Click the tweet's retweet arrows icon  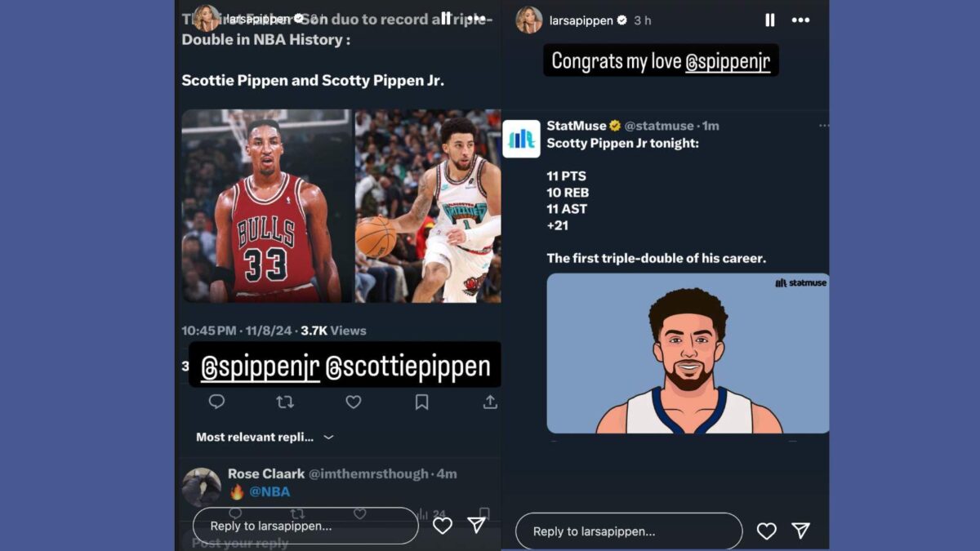coord(285,402)
